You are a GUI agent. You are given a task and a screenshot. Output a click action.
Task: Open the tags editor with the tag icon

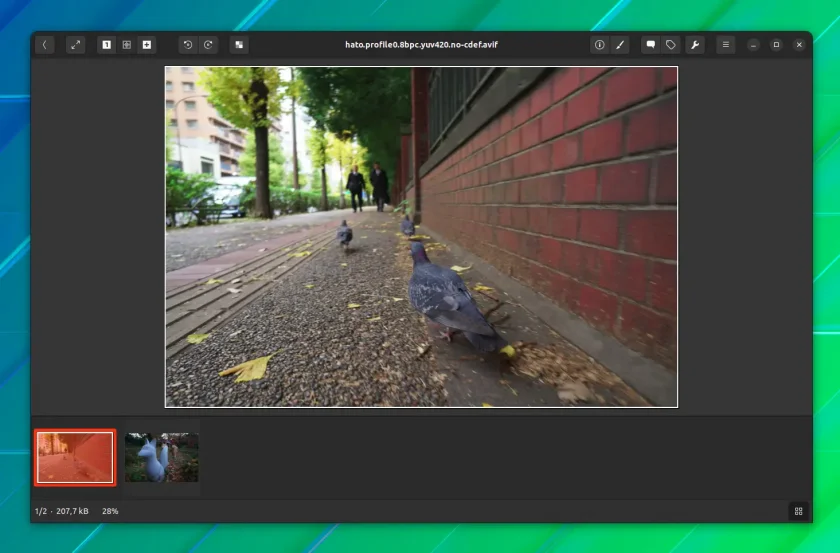point(671,45)
